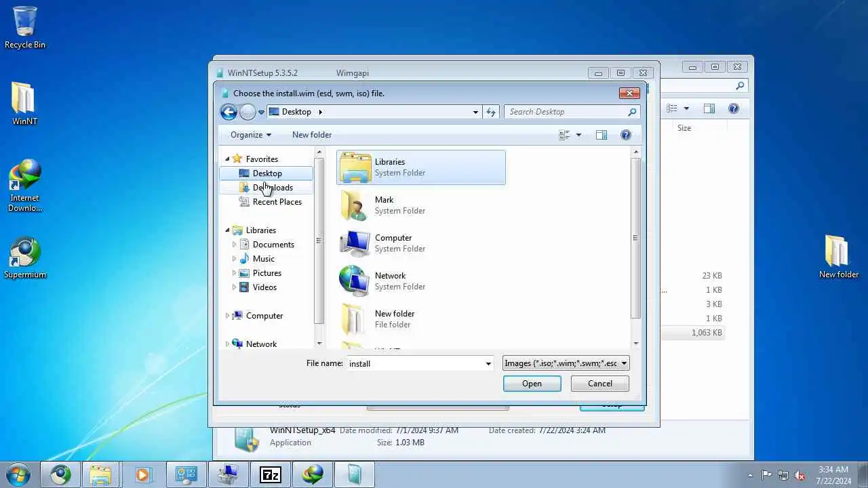868x488 pixels.
Task: Select WinNT folder on desktop
Action: click(24, 104)
